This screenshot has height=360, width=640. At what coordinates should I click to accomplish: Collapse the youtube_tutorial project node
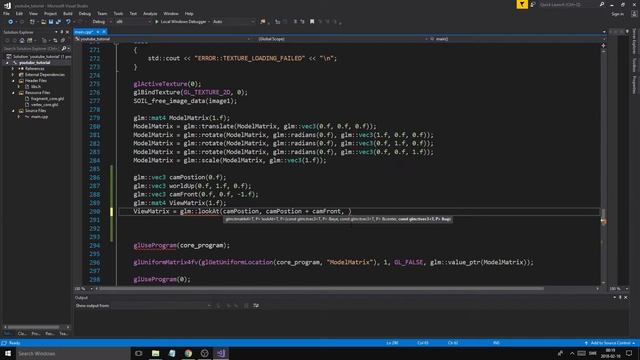pos(7,63)
